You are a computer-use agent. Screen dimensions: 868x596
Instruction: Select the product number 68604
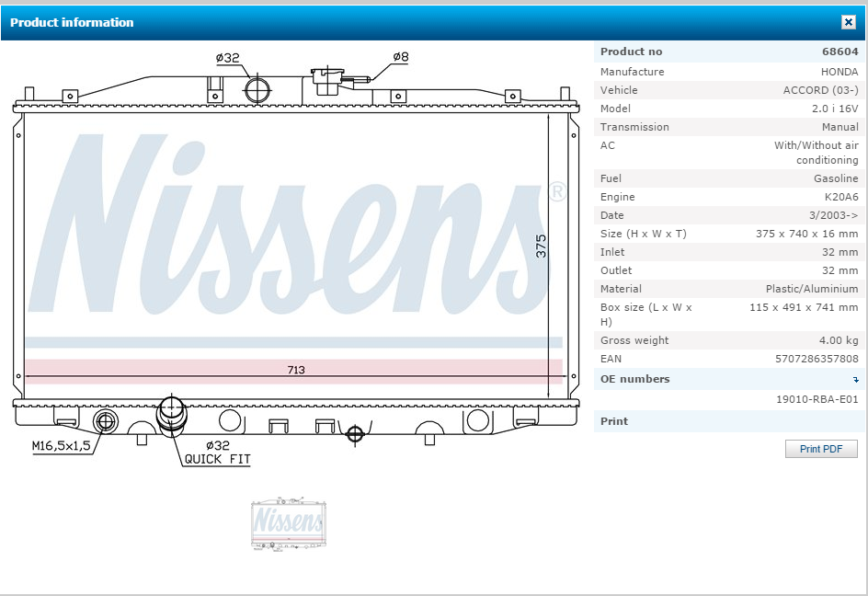[840, 52]
